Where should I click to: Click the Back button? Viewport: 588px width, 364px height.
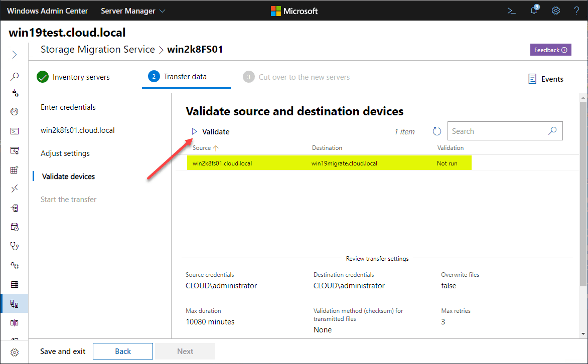(122, 351)
